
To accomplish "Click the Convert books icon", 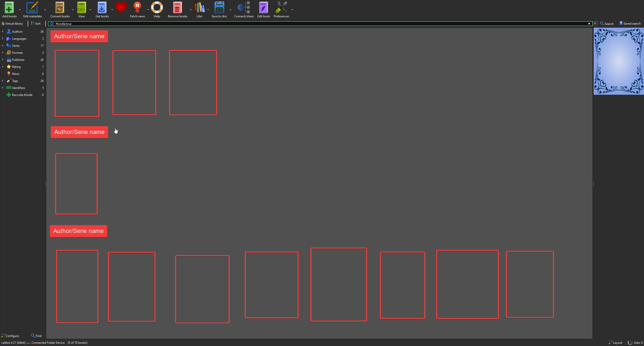I will [60, 8].
